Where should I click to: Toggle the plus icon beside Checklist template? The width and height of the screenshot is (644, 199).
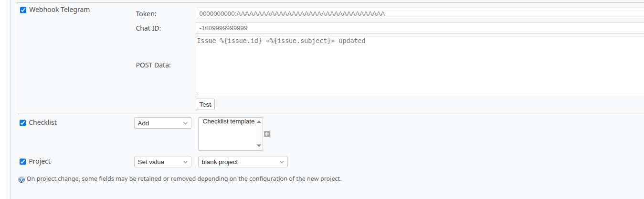267,134
